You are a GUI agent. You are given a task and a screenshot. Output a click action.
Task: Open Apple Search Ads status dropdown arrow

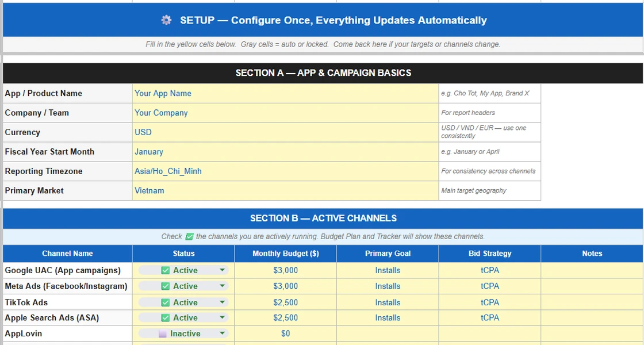click(222, 317)
